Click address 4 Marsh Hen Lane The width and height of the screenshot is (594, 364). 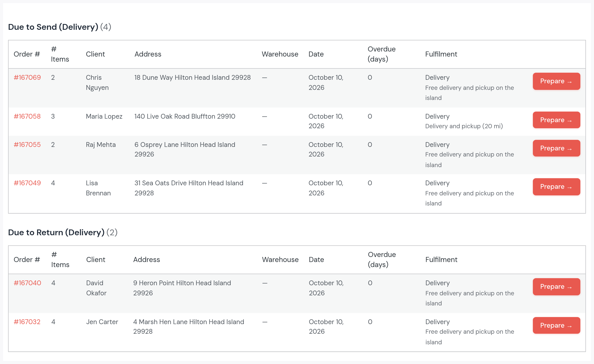(x=189, y=327)
